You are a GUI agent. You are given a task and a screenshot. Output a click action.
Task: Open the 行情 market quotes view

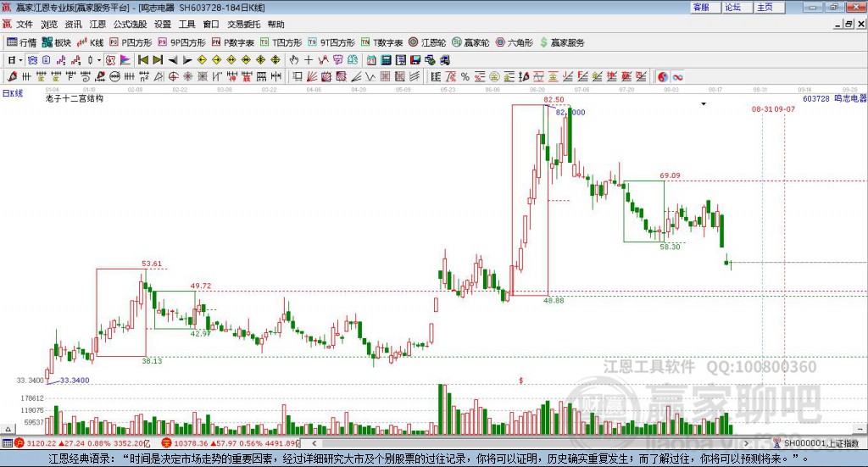(x=21, y=42)
